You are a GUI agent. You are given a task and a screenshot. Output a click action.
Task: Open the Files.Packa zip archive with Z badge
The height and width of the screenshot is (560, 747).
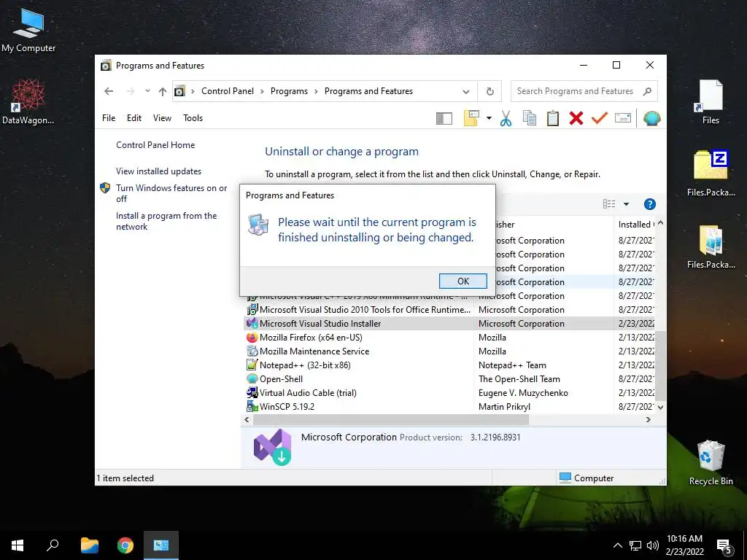(x=711, y=173)
